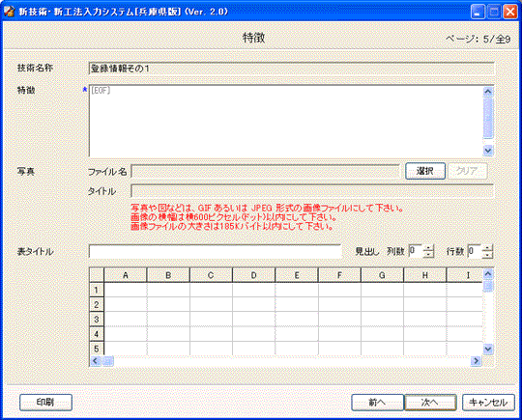
Task: Click the table's scroll left arrow
Action: point(96,361)
